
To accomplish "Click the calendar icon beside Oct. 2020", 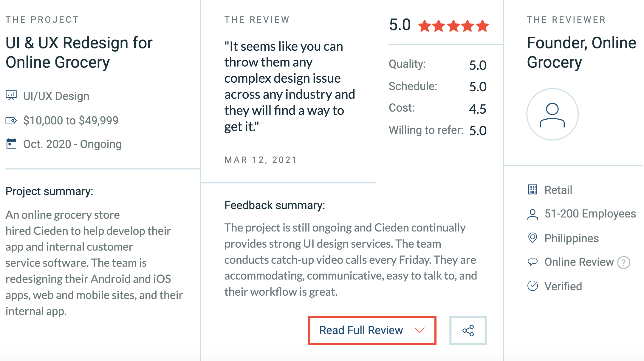I will point(11,144).
